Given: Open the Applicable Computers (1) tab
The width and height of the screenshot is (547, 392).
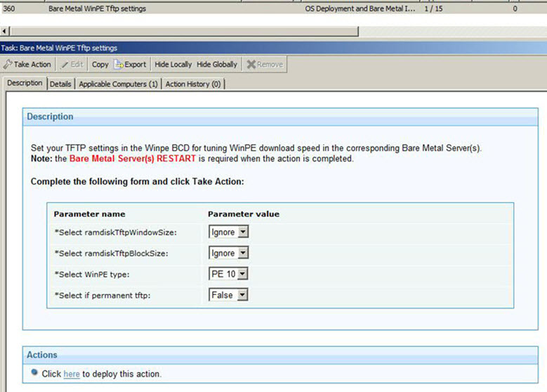Looking at the screenshot, I should [118, 84].
